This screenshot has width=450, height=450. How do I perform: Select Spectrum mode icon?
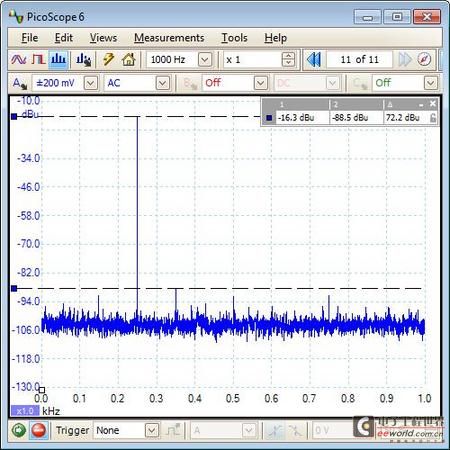[x=59, y=60]
